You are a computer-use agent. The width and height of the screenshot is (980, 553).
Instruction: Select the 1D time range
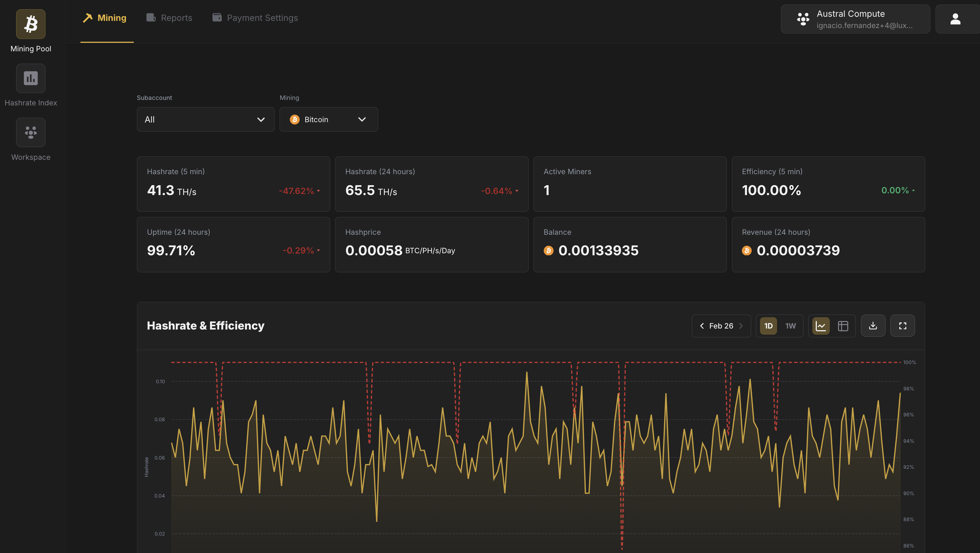pyautogui.click(x=768, y=326)
